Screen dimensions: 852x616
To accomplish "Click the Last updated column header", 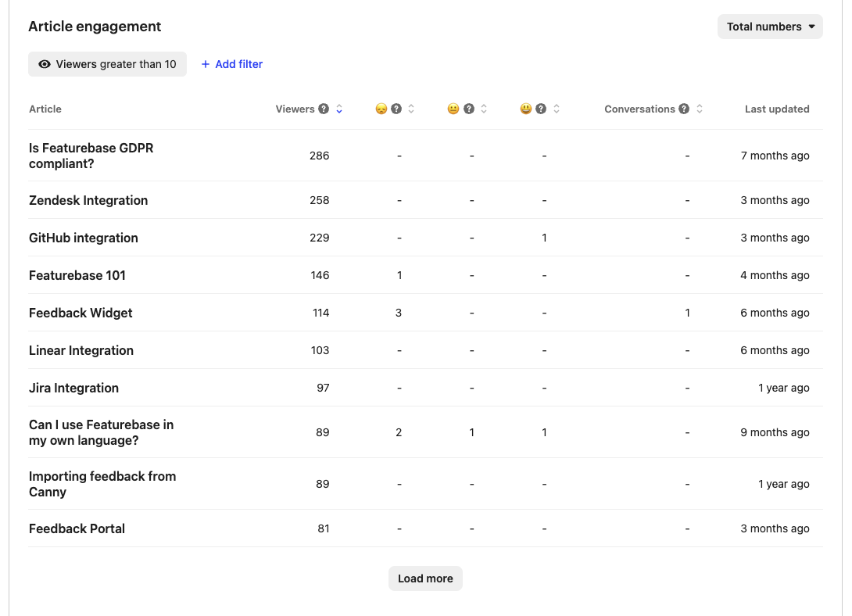I will tap(776, 109).
